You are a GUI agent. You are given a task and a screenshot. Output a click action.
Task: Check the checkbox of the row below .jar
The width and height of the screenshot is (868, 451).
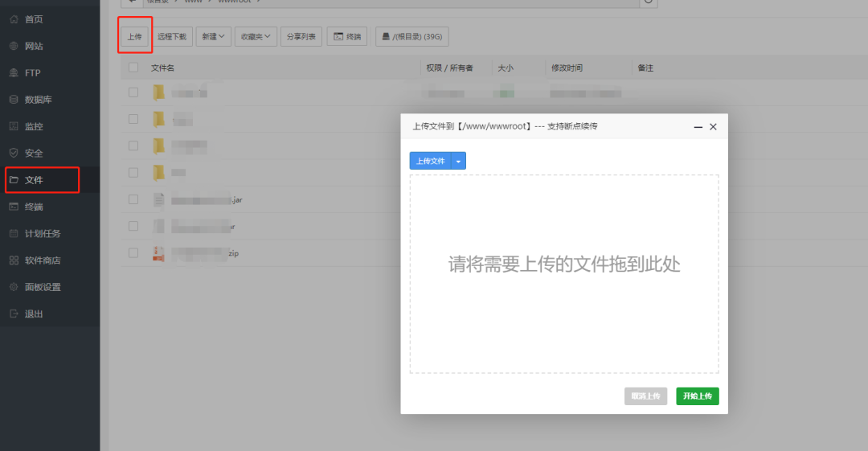pyautogui.click(x=133, y=226)
